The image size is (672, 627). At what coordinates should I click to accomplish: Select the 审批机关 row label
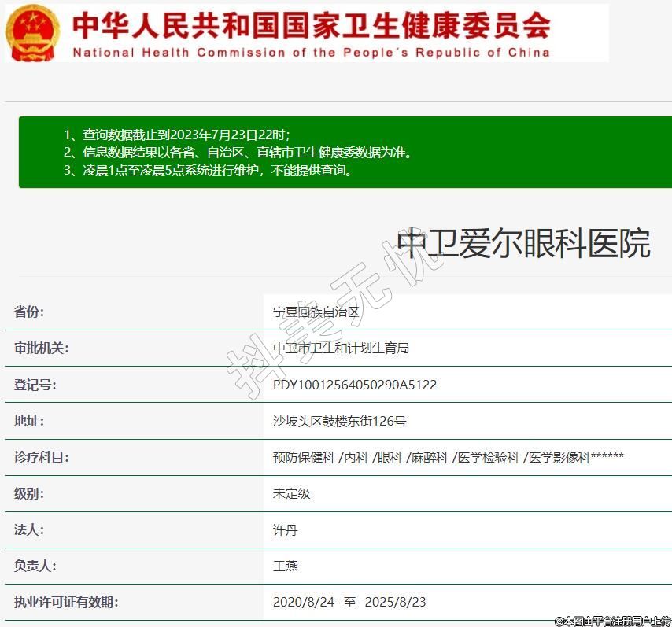click(41, 349)
